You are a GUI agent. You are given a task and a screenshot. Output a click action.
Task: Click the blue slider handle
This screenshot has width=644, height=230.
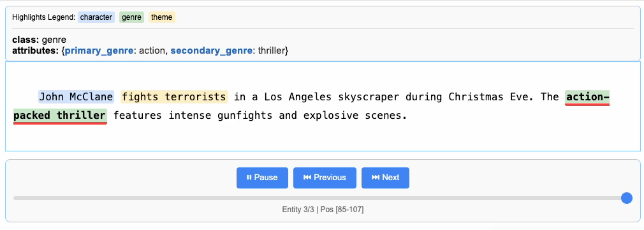pyautogui.click(x=626, y=198)
